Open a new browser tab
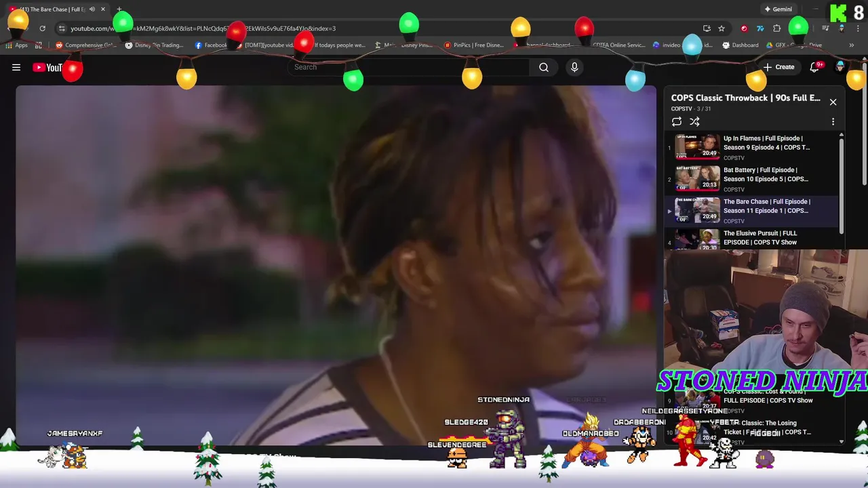868x488 pixels. tap(119, 9)
